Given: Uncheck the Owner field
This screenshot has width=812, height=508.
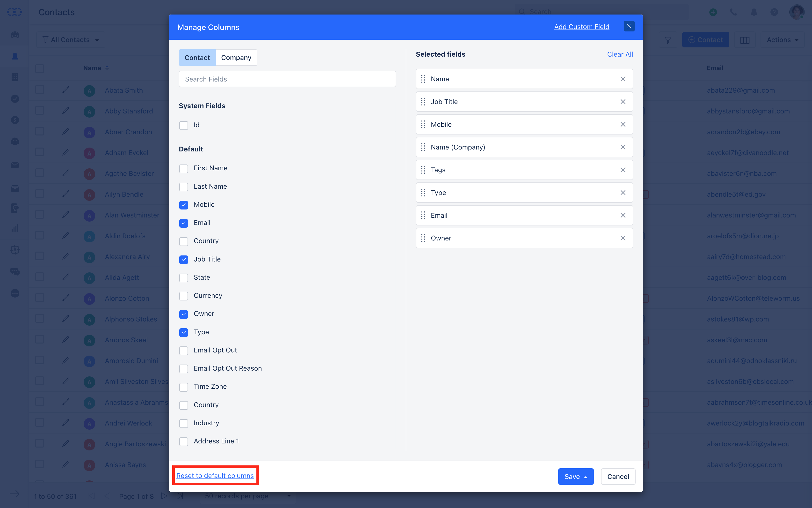Looking at the screenshot, I should 183,314.
